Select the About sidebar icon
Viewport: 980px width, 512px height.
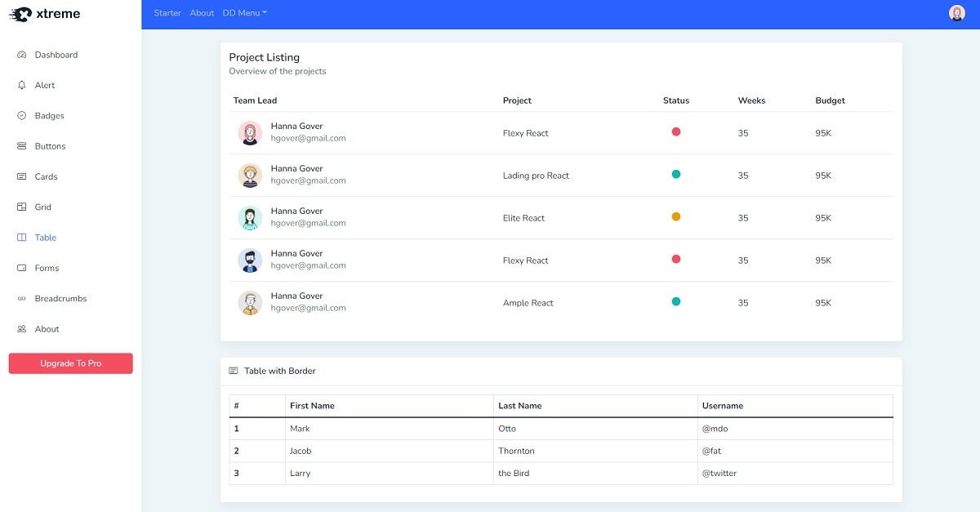20,328
